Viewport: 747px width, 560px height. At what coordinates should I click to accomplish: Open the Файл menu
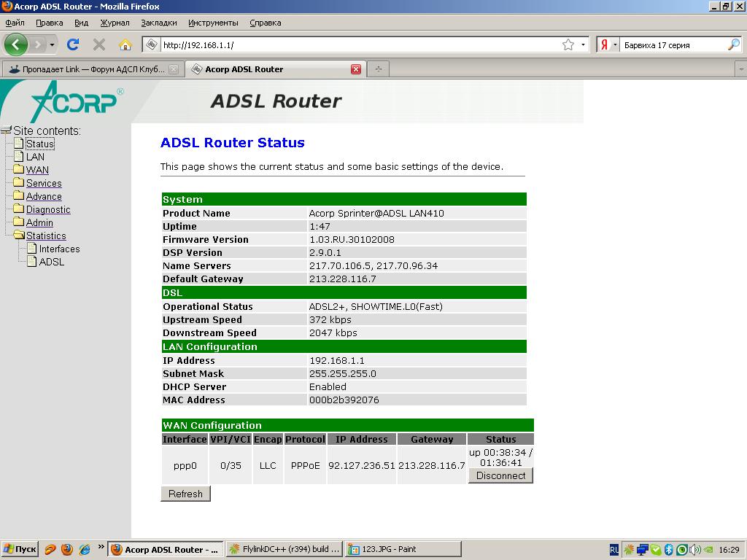[x=15, y=23]
